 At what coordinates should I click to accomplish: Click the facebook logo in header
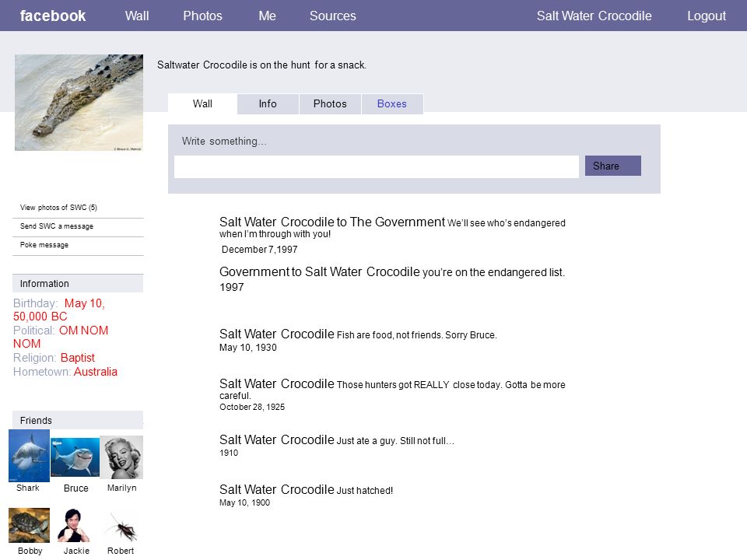click(52, 16)
